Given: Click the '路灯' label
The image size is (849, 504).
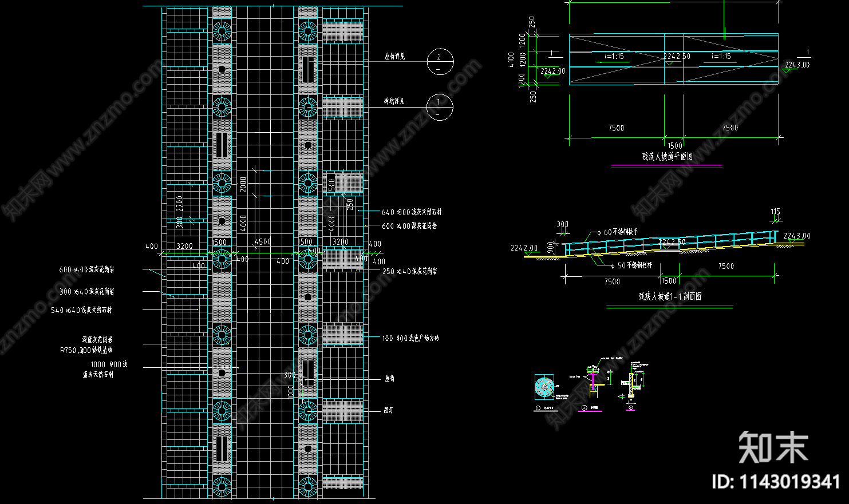Looking at the screenshot, I should pos(389,411).
